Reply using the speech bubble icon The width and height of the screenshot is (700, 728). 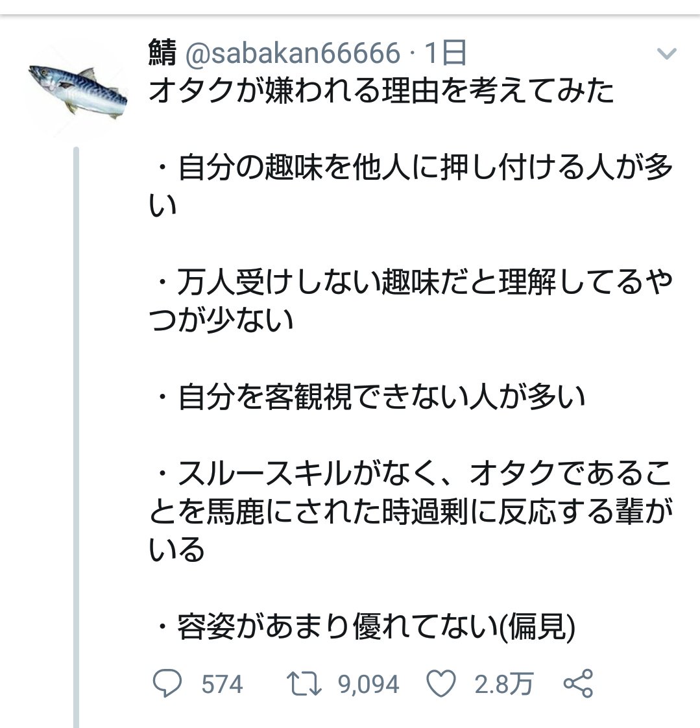[x=167, y=683]
